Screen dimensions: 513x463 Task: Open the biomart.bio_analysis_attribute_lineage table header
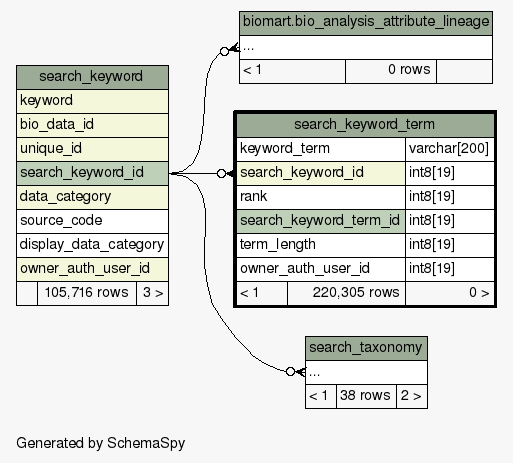click(x=366, y=23)
